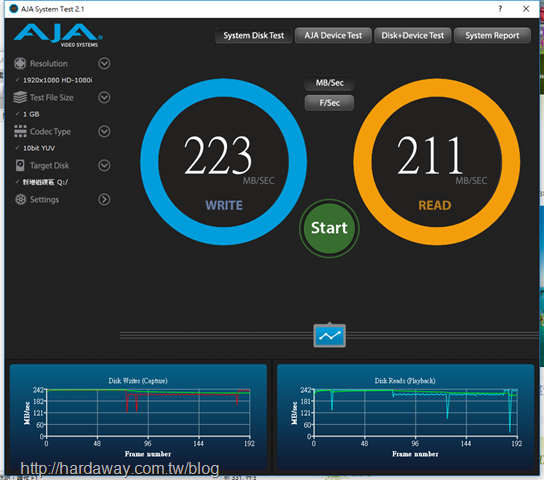This screenshot has width=544, height=480.
Task: Click the AJA Video Systems logo
Action: pos(58,35)
